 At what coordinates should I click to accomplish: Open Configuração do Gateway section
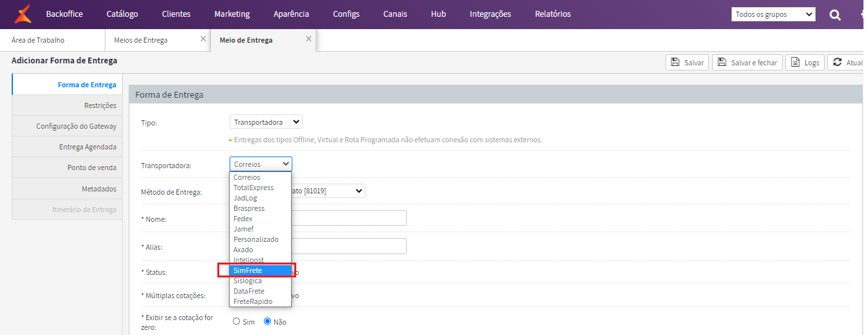(x=67, y=126)
